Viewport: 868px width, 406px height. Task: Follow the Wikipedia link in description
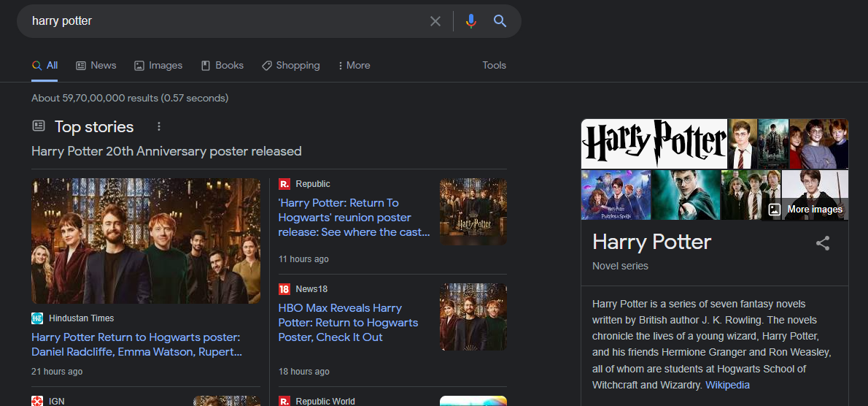coord(727,385)
